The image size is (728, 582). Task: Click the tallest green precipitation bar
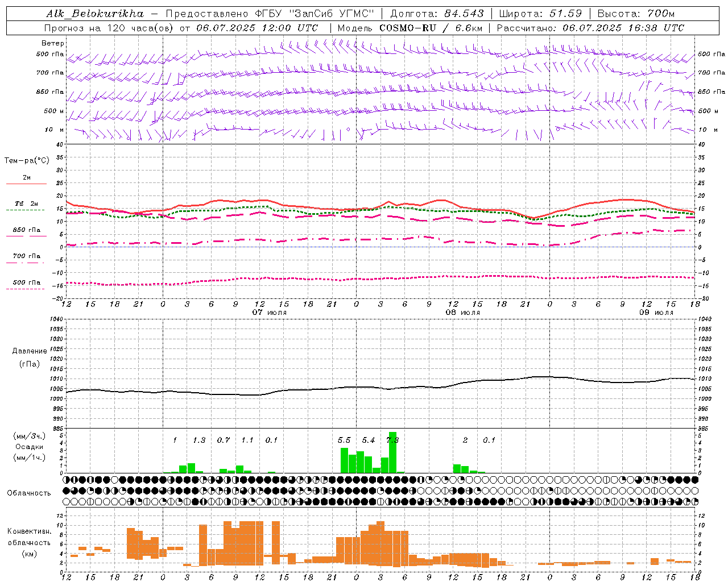[392, 452]
